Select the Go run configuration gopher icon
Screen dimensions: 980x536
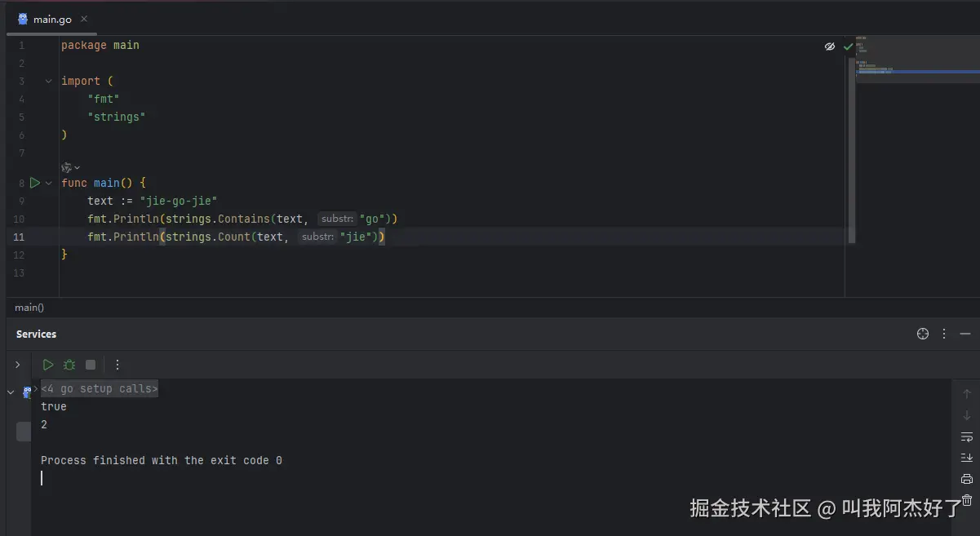pos(27,392)
